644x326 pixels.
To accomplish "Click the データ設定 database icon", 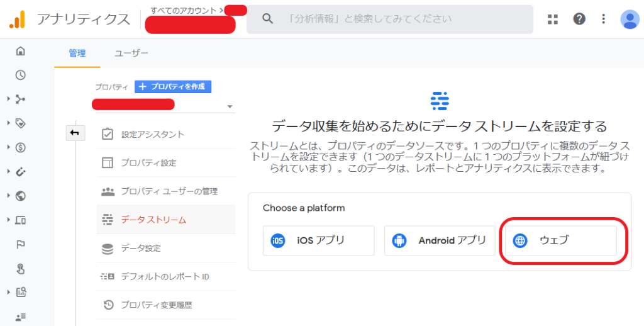I will [x=107, y=249].
